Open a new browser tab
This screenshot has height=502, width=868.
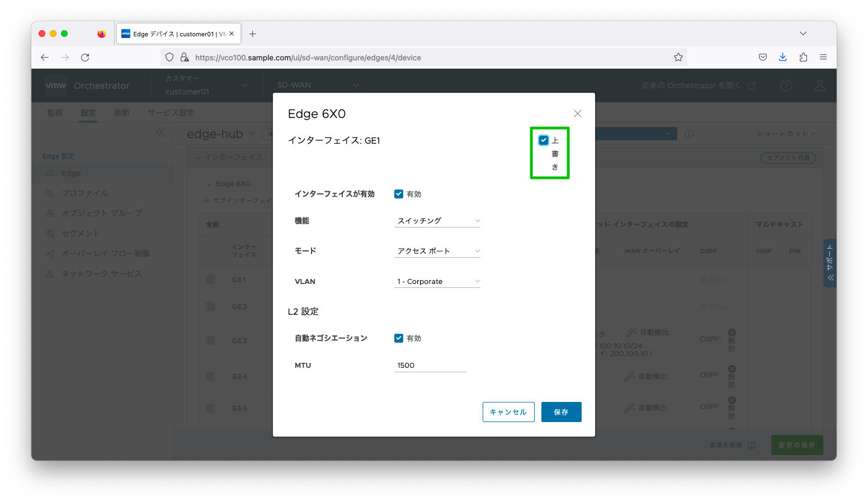[253, 34]
